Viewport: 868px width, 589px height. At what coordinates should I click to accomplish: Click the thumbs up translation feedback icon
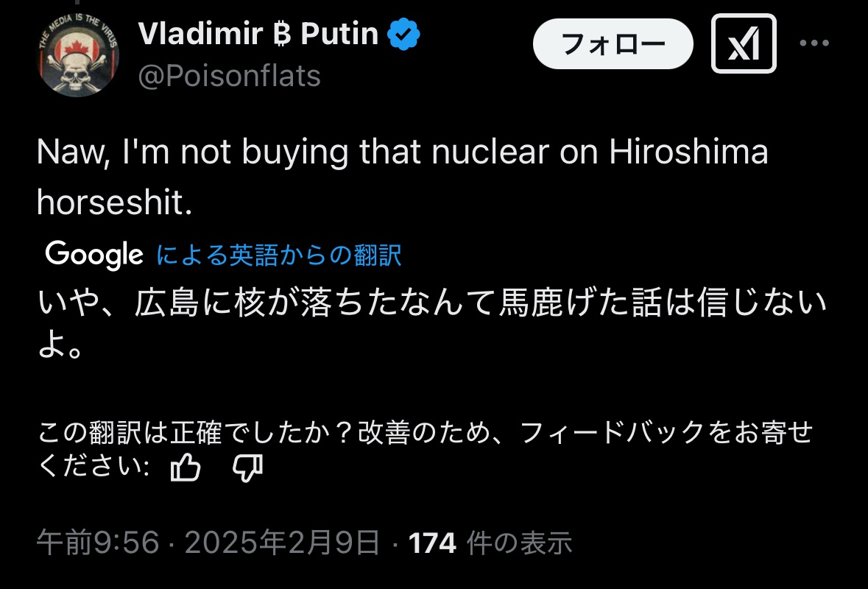(x=186, y=467)
